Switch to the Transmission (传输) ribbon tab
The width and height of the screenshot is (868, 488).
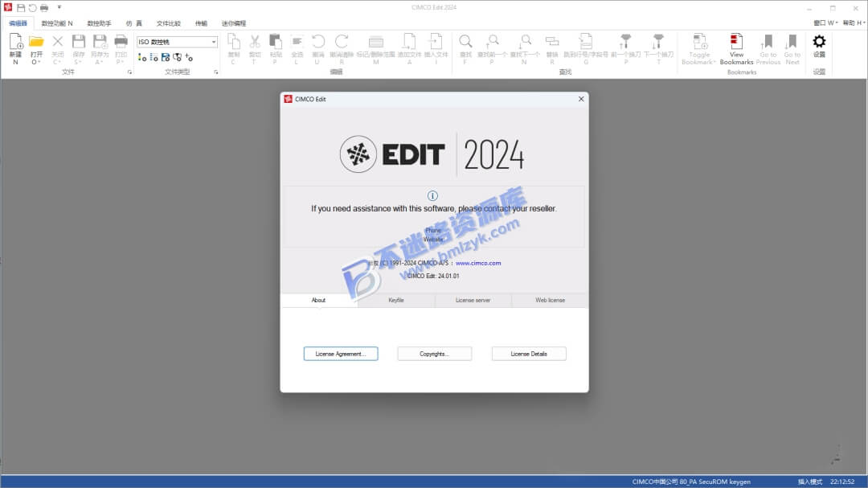pos(201,23)
